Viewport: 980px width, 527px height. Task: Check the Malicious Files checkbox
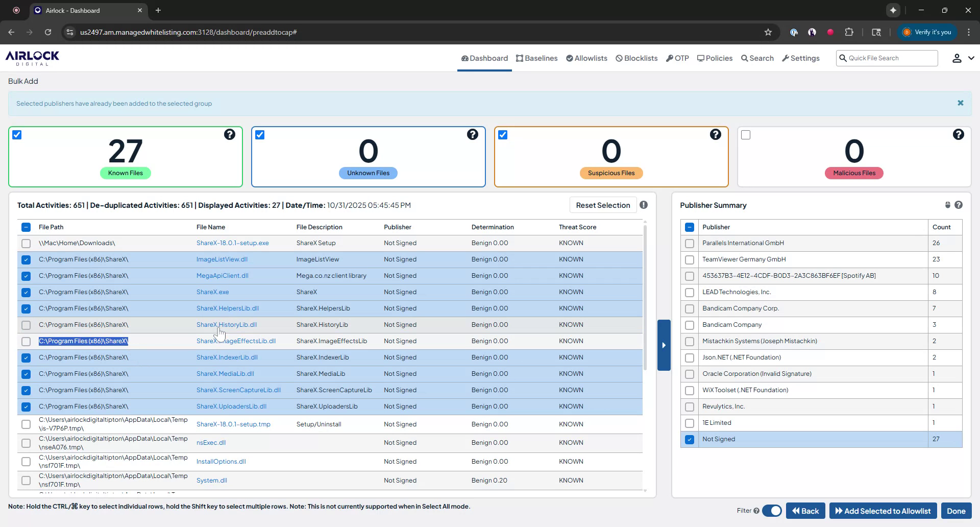pos(746,135)
